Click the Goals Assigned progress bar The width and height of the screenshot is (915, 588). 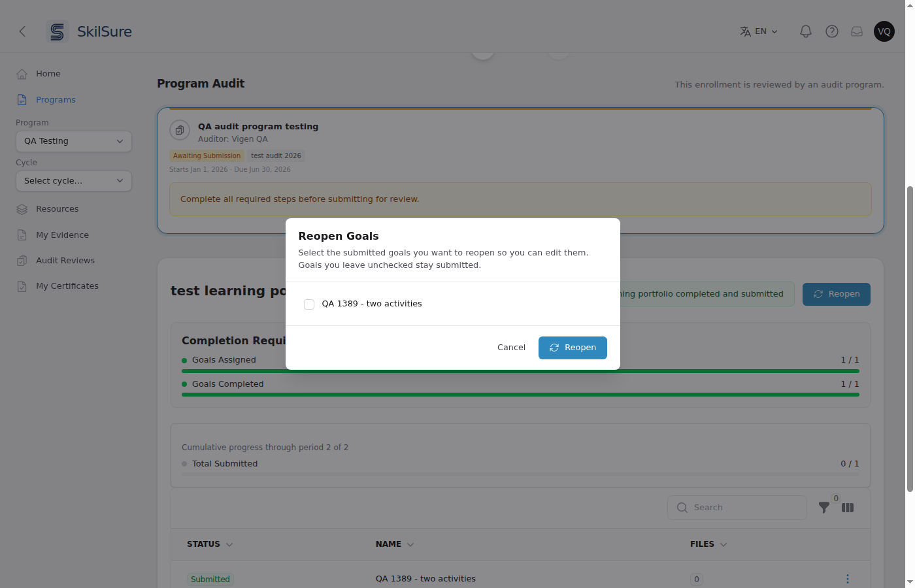pyautogui.click(x=520, y=371)
